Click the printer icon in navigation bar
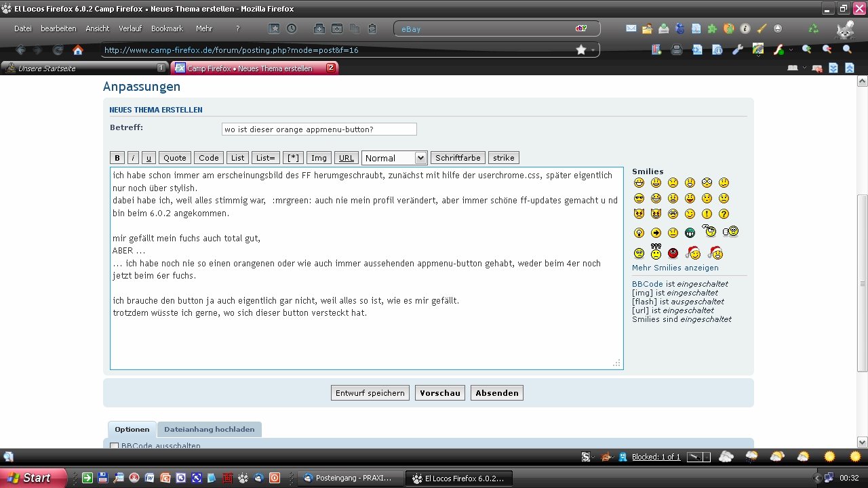This screenshot has width=868, height=488. [676, 49]
